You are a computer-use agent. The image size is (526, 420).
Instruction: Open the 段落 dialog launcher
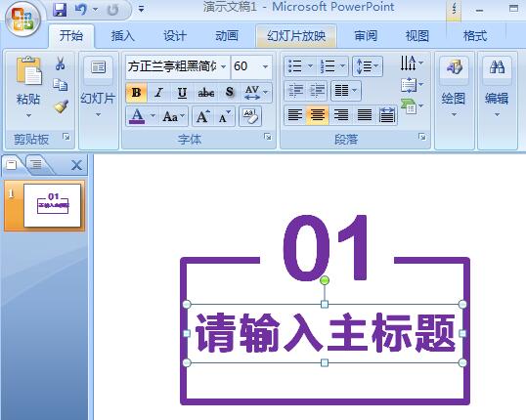point(422,137)
